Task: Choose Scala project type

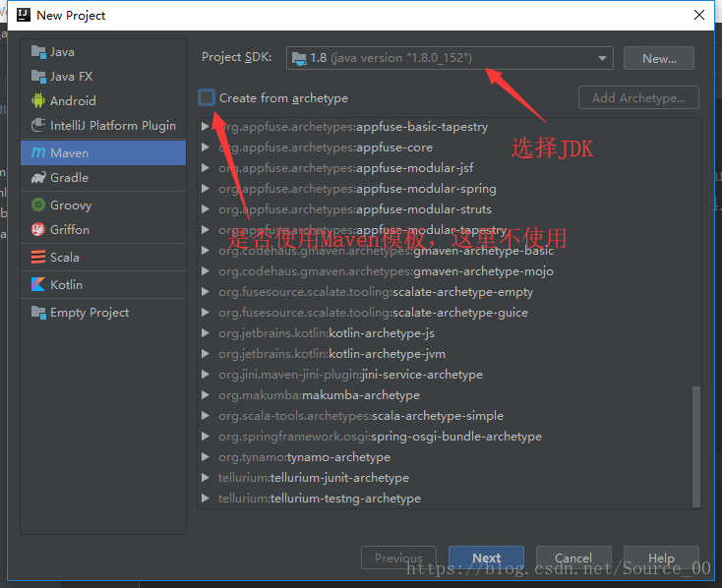Action: click(x=103, y=257)
